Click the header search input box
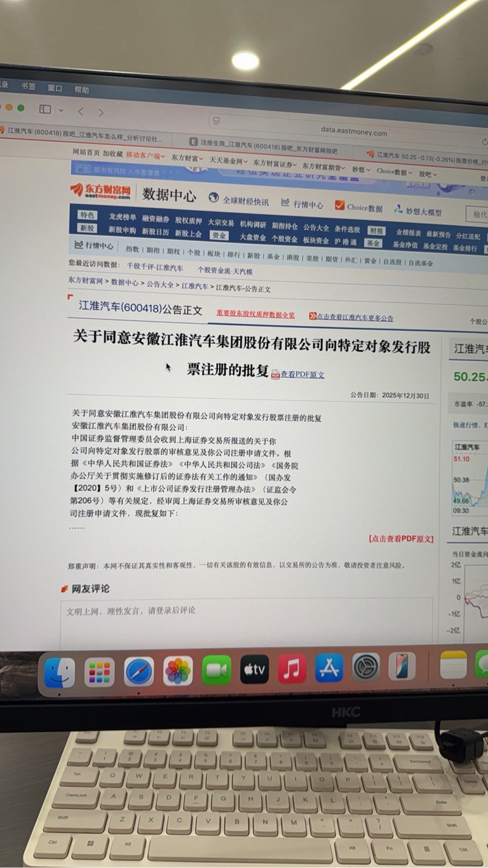 (x=477, y=214)
